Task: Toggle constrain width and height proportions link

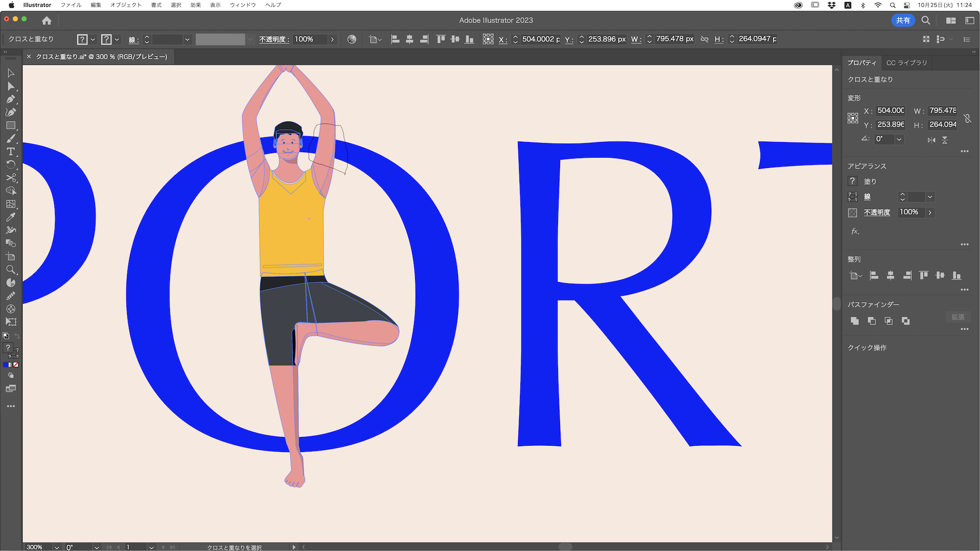Action: coord(967,118)
